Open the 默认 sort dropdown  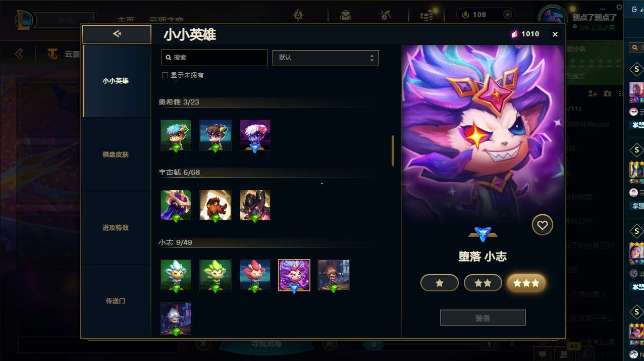pos(326,58)
